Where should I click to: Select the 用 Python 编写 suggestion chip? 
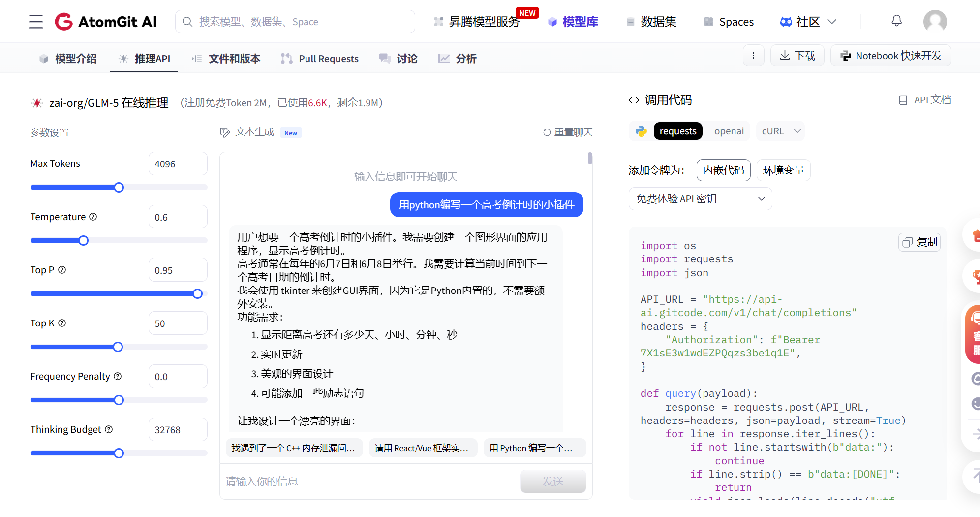point(535,448)
